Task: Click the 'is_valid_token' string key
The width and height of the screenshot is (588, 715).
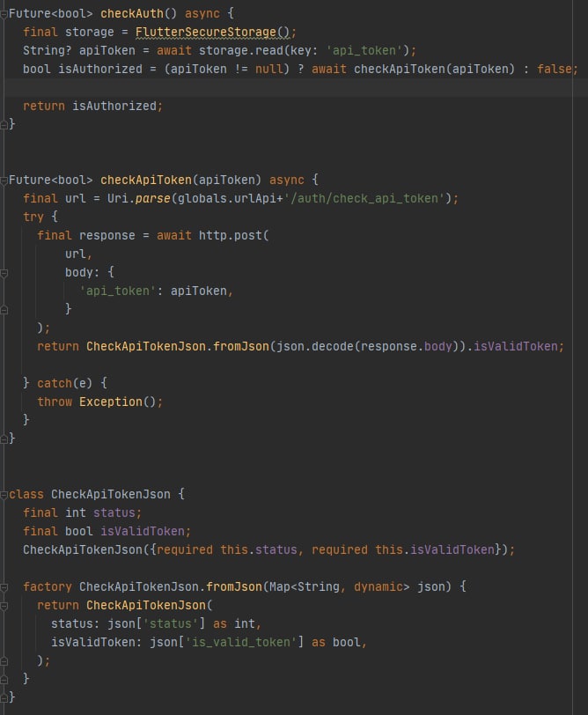Action: coord(241,643)
